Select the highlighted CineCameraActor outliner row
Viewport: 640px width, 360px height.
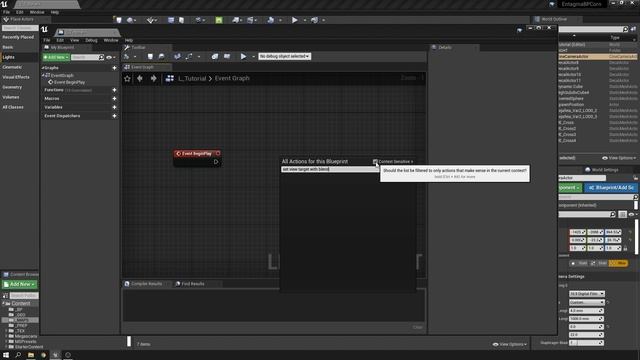598,57
